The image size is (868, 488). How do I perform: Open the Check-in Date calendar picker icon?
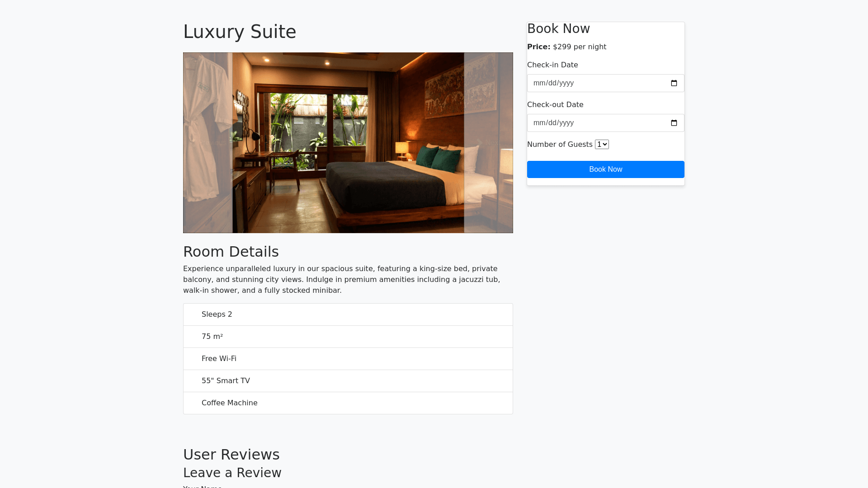[x=674, y=83]
